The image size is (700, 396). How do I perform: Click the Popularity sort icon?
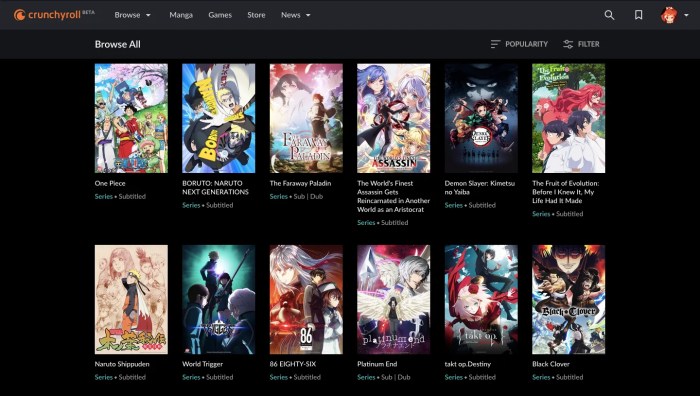pyautogui.click(x=495, y=44)
